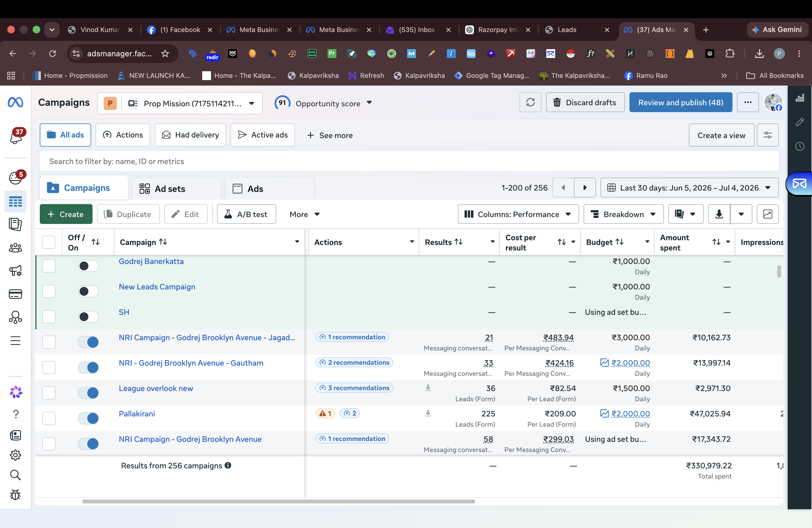Open all tools hamburger menu icon

(15, 340)
